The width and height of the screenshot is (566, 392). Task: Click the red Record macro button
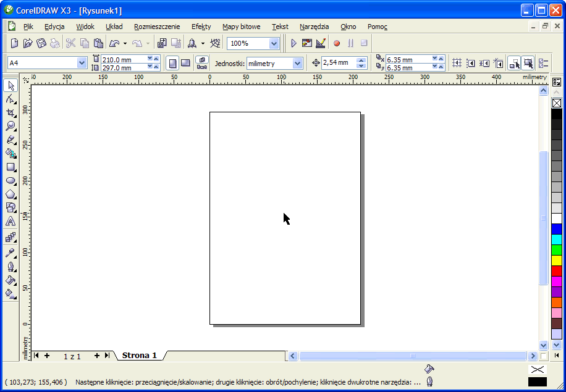(x=337, y=43)
